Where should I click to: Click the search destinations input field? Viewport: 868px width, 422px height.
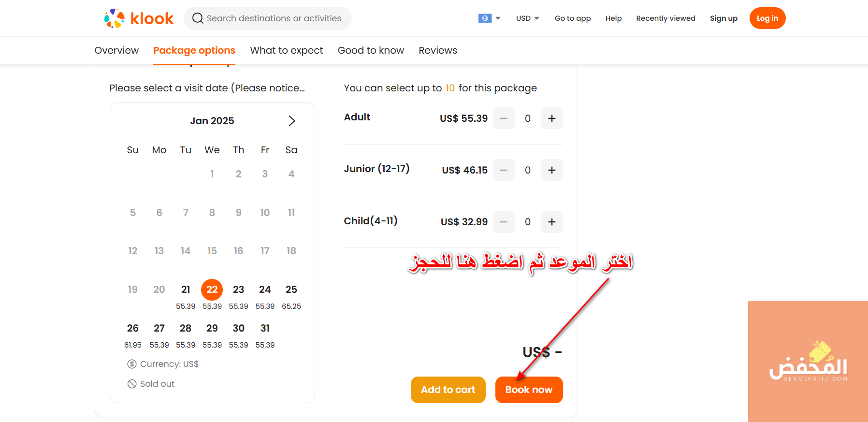[x=274, y=18]
